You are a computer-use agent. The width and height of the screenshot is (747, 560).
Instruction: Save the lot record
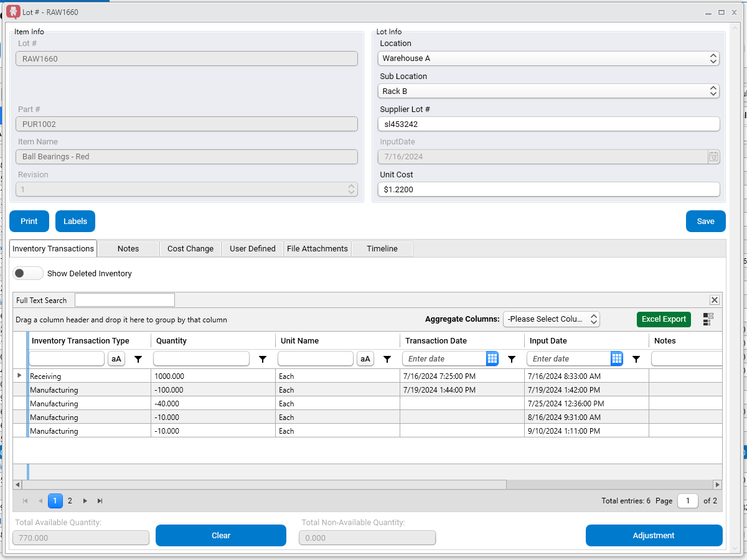click(705, 221)
